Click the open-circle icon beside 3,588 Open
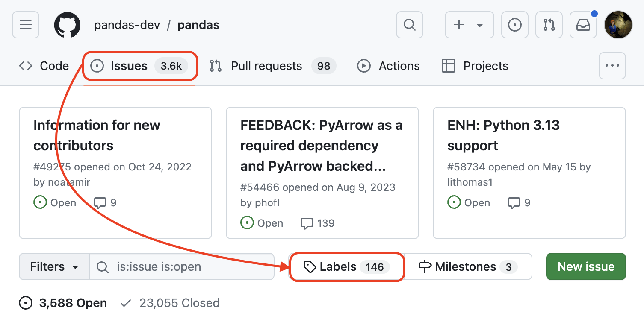The height and width of the screenshot is (322, 644). (x=26, y=303)
